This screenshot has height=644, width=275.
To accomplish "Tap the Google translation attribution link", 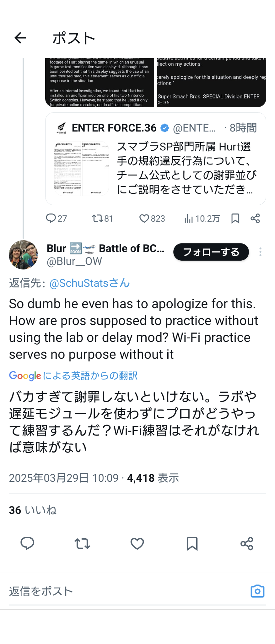I will coord(73,375).
